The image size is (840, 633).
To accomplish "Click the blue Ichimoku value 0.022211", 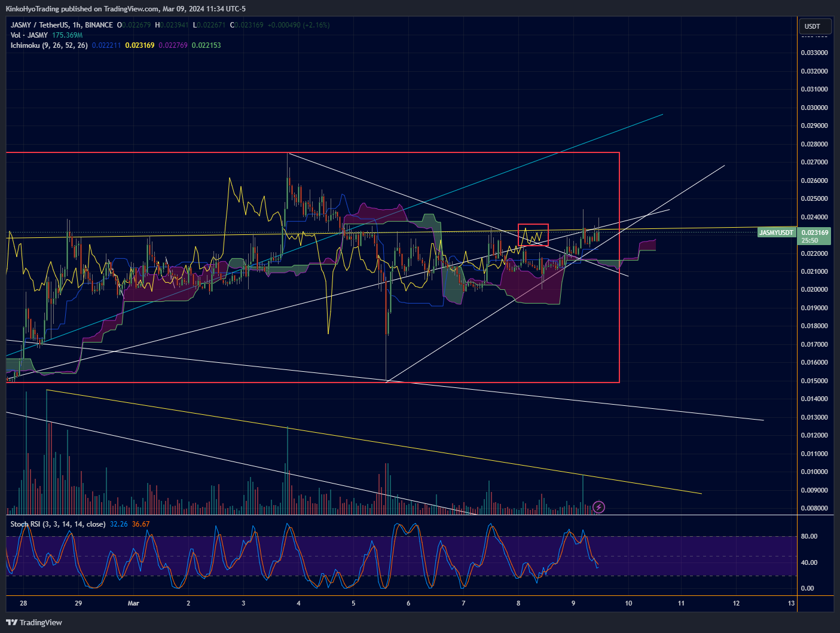I will click(x=106, y=45).
